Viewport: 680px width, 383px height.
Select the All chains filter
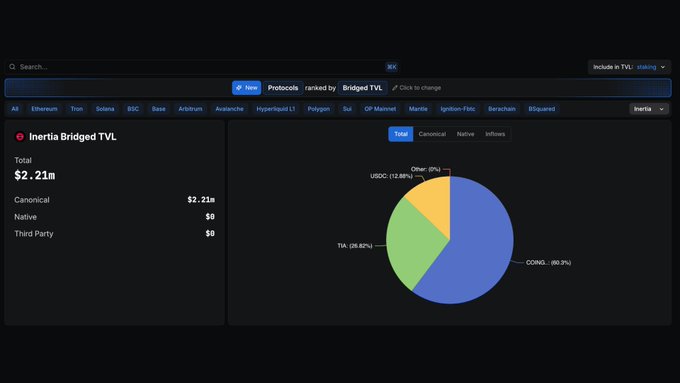tap(15, 109)
